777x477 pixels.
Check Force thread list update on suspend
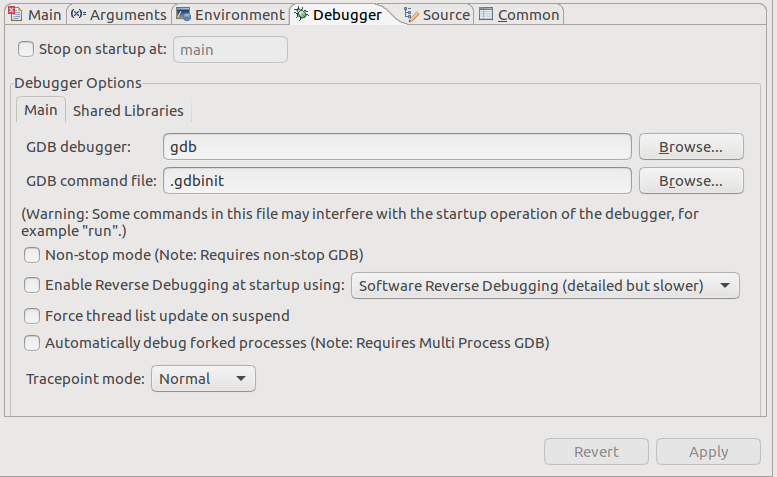coord(32,316)
